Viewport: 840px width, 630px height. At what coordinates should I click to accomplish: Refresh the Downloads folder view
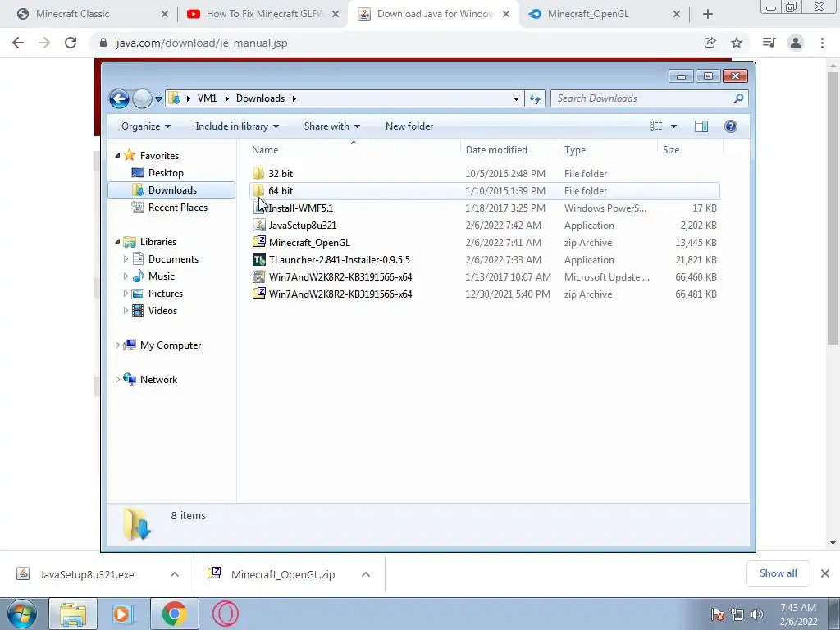(535, 98)
